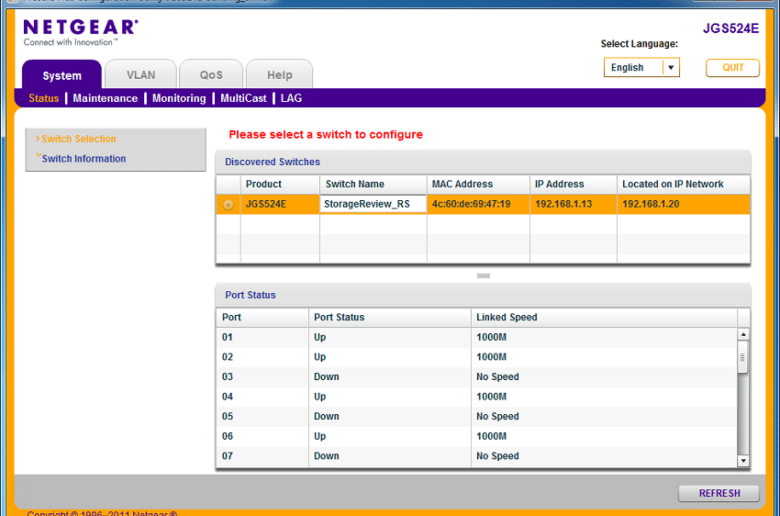
Task: Click the Down status of port 03
Action: pyautogui.click(x=326, y=377)
